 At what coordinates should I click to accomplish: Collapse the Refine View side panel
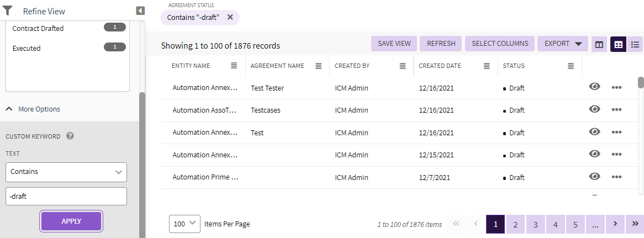140,10
